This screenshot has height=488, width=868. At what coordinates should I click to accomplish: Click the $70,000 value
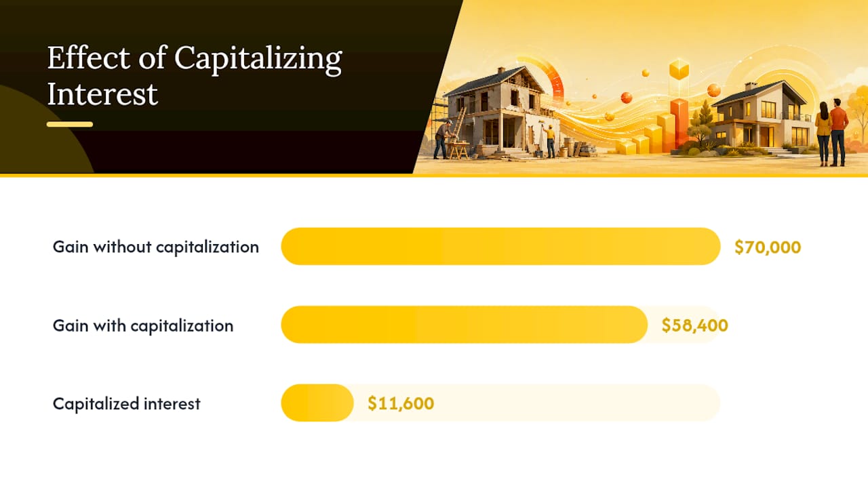[x=768, y=247]
